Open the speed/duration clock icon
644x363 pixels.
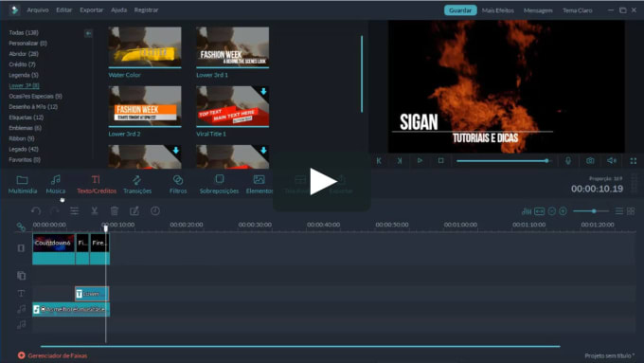click(154, 211)
